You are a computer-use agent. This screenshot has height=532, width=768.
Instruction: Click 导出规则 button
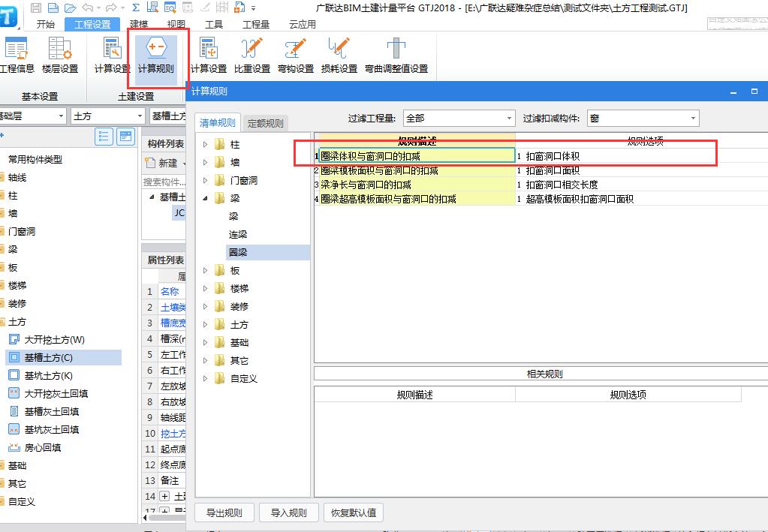coord(224,512)
